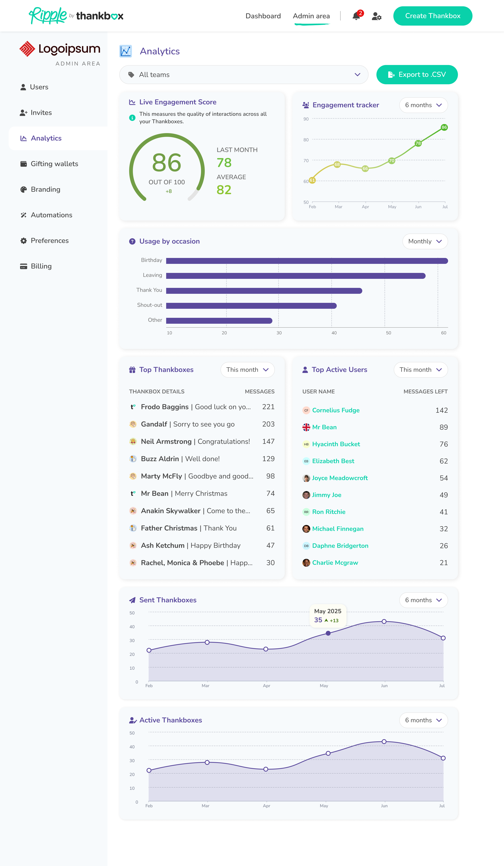Open the Engagement tracker 6 months dropdown

[423, 105]
